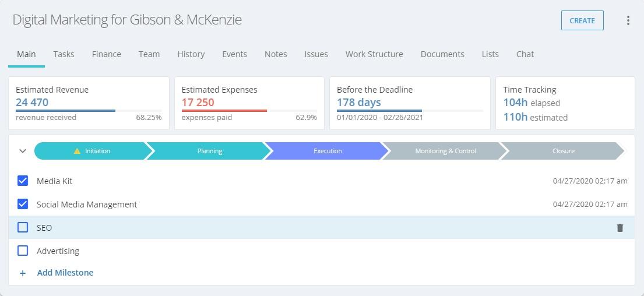This screenshot has height=296, width=644.
Task: Show the Work Structure tab
Action: 374,54
